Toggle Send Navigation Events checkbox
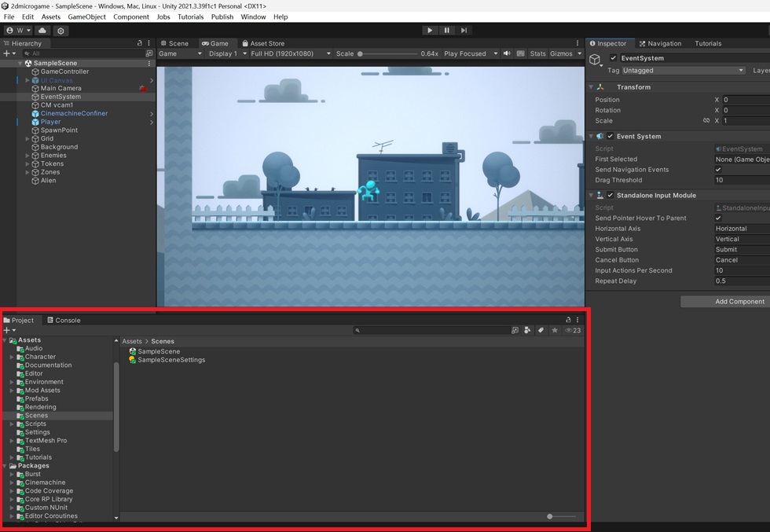The width and height of the screenshot is (770, 532). [x=718, y=170]
